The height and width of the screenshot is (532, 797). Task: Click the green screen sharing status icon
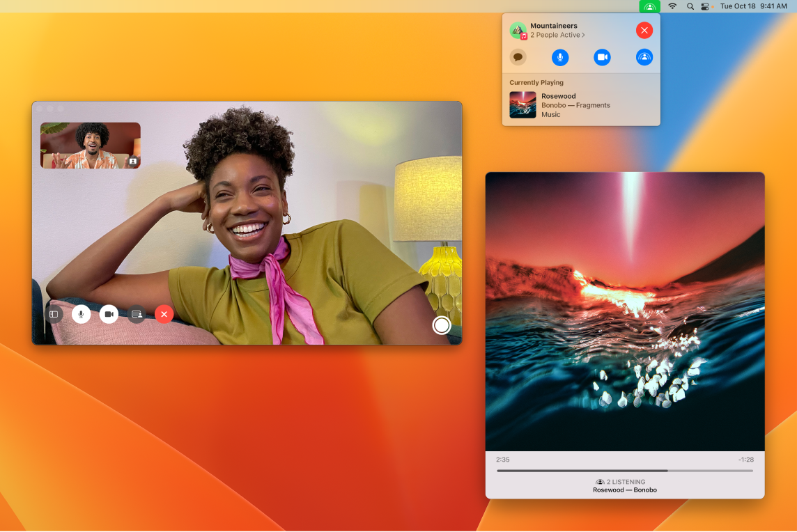649,7
